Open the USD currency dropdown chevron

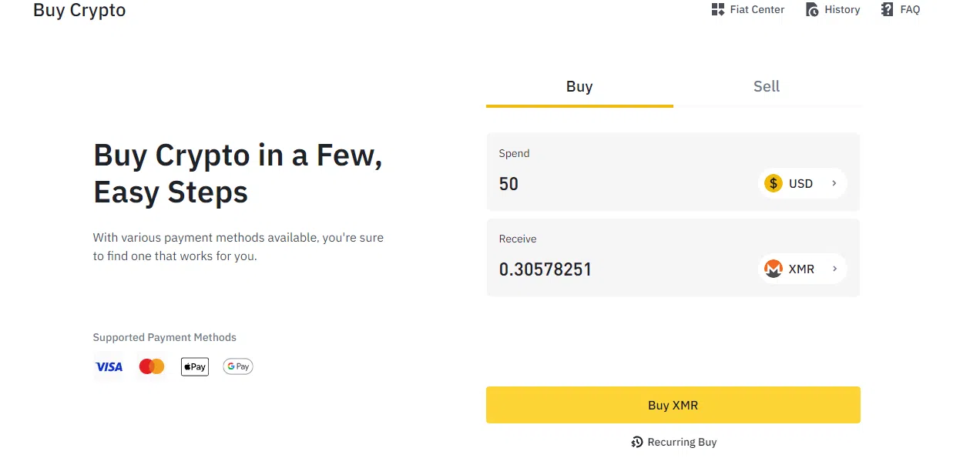point(834,183)
